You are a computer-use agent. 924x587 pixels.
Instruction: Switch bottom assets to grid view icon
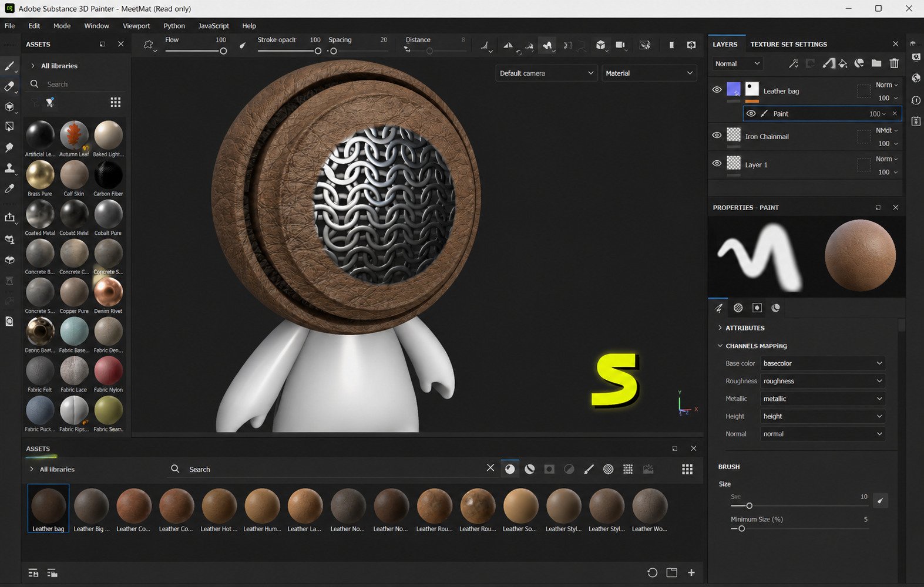[x=687, y=469]
